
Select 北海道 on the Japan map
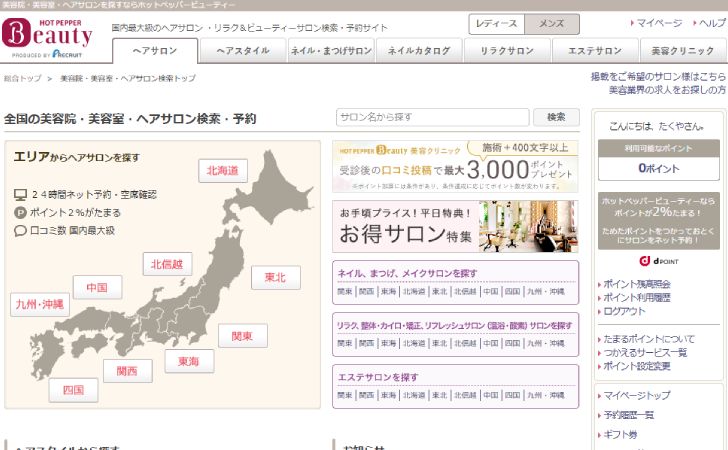(x=221, y=170)
